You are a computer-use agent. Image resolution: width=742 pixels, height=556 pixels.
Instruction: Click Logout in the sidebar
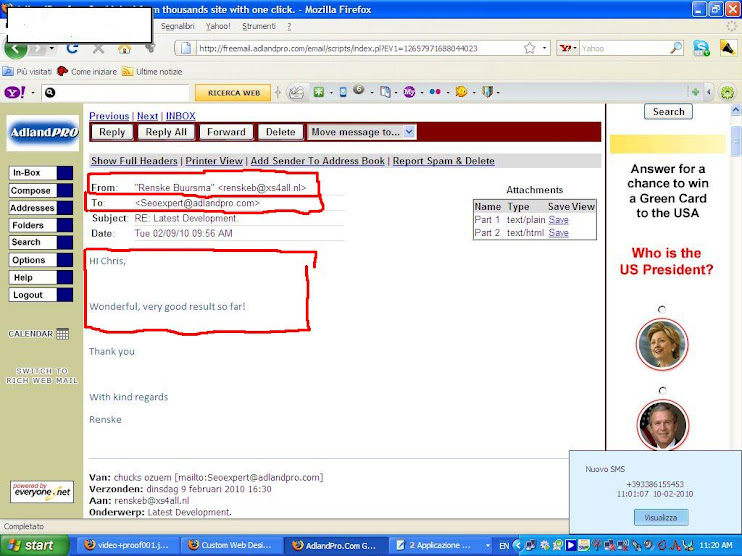(41, 295)
